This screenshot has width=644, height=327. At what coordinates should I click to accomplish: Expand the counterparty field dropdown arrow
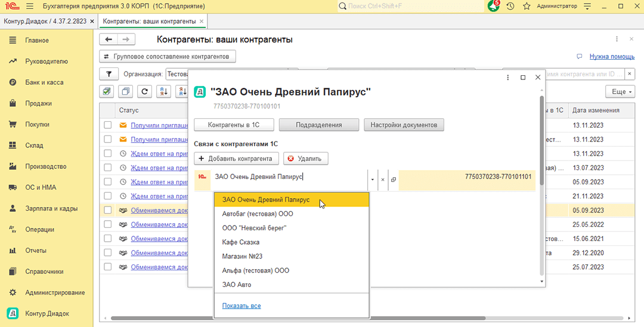(373, 180)
